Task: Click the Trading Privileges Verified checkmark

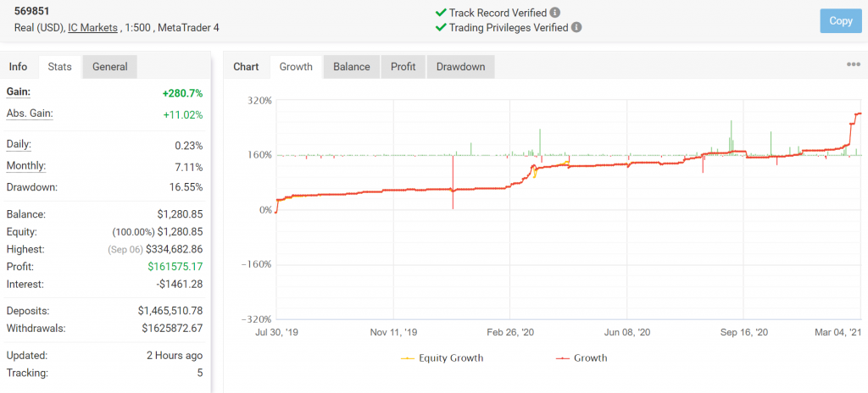Action: coord(440,27)
